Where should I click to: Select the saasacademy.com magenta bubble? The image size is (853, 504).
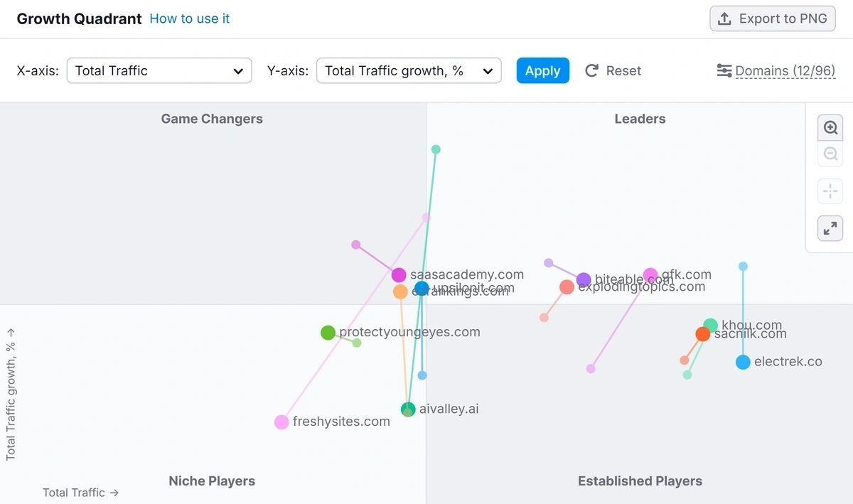(x=399, y=275)
